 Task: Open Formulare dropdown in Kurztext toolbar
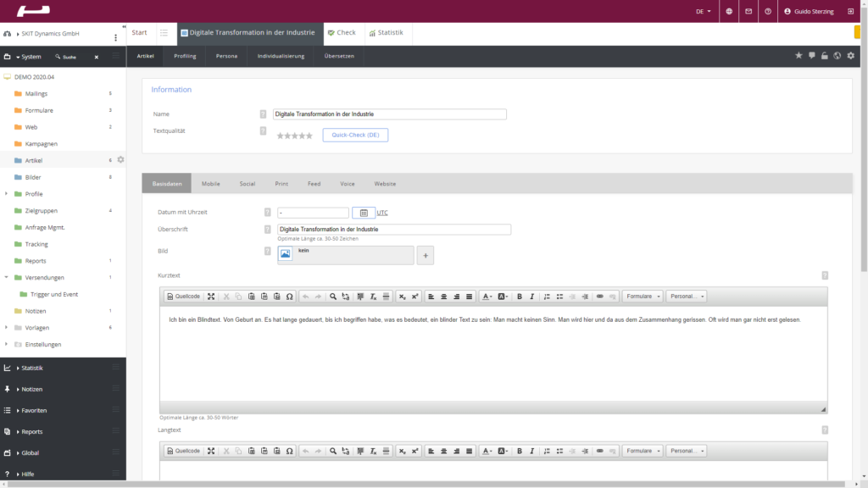(643, 297)
